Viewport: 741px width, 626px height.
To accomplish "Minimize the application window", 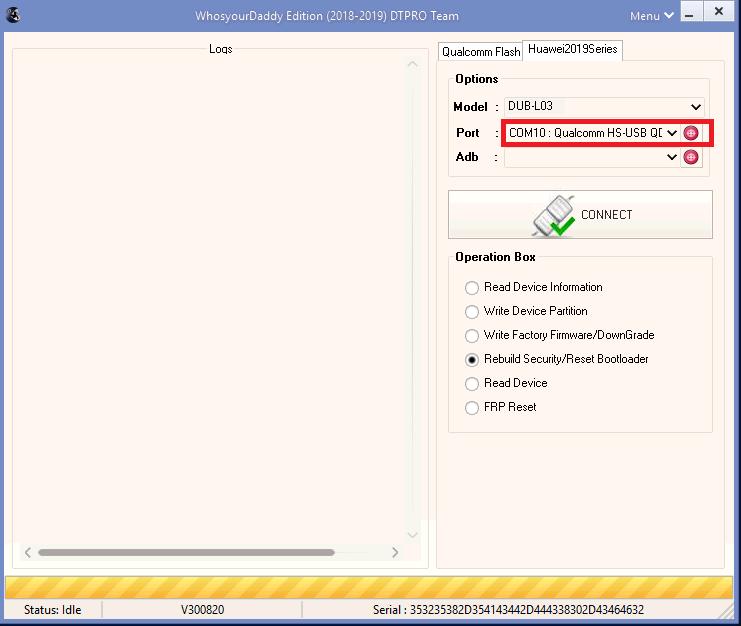I will point(691,11).
